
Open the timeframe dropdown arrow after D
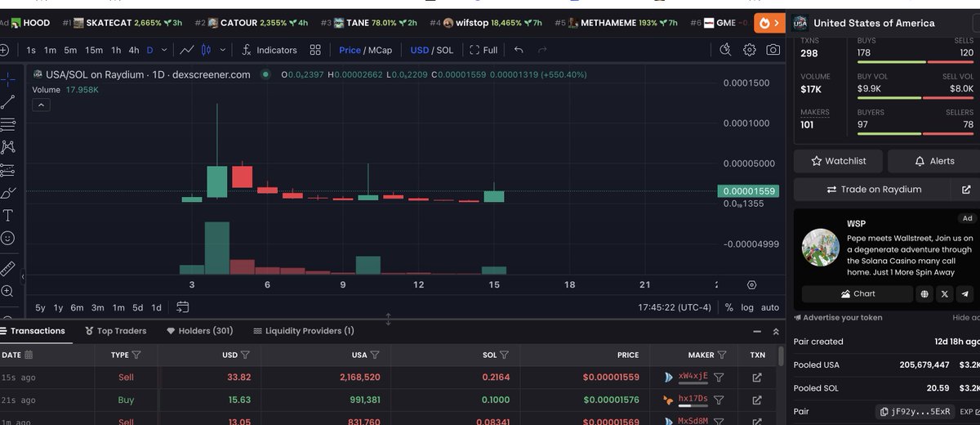165,50
